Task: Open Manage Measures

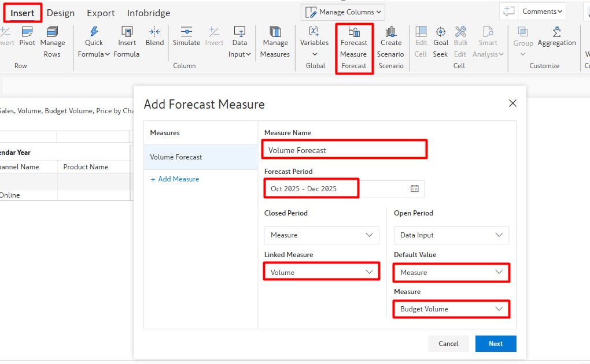Action: [275, 42]
